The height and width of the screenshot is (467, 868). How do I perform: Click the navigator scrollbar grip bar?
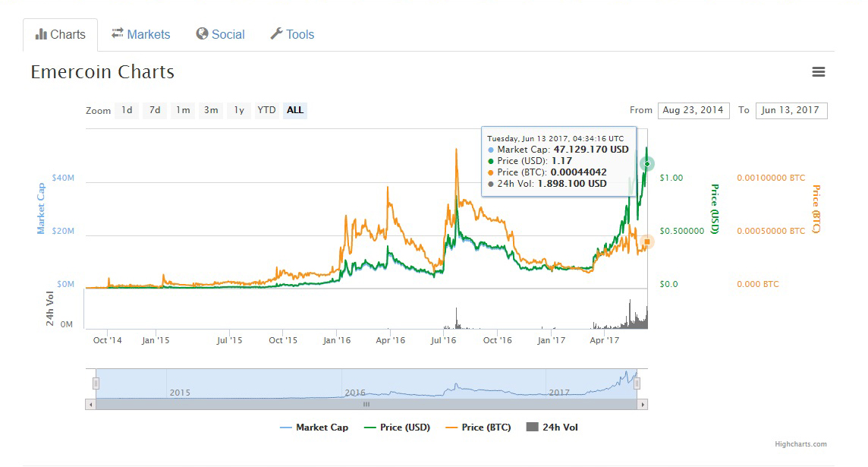coord(366,405)
